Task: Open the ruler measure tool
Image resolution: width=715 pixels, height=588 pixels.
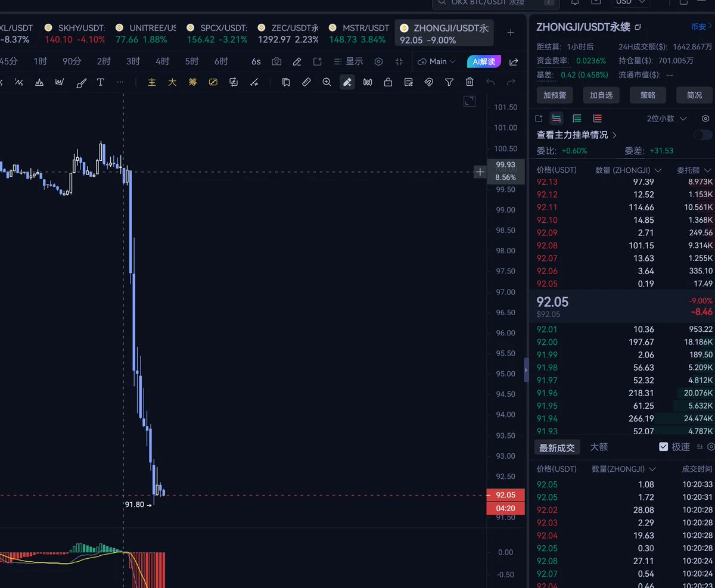Action: tap(306, 82)
